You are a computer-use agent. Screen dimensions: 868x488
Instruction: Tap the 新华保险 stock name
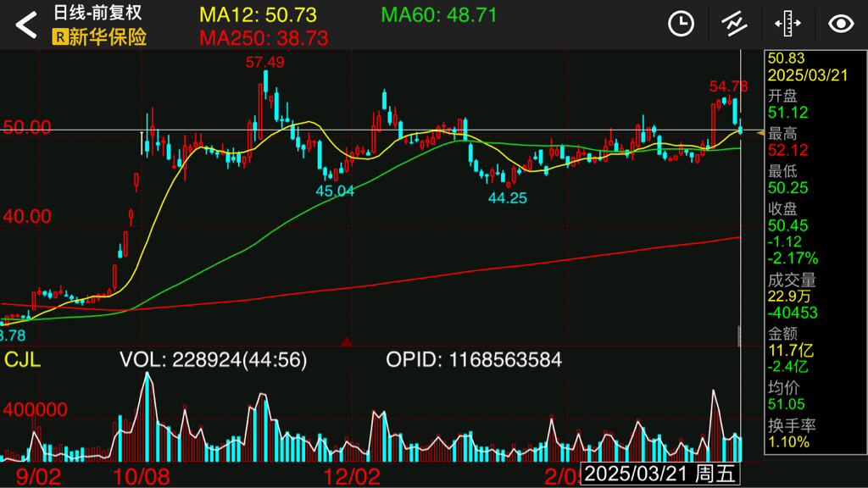(108, 37)
